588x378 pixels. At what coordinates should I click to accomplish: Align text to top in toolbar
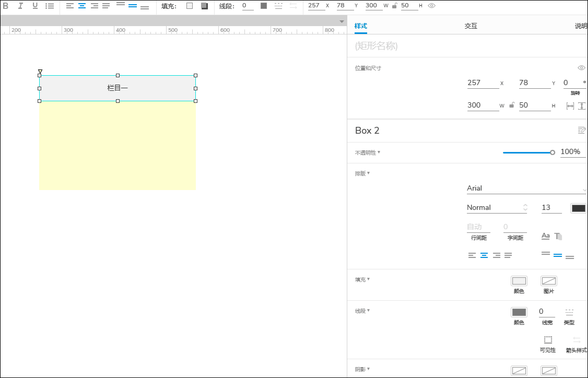tap(121, 4)
